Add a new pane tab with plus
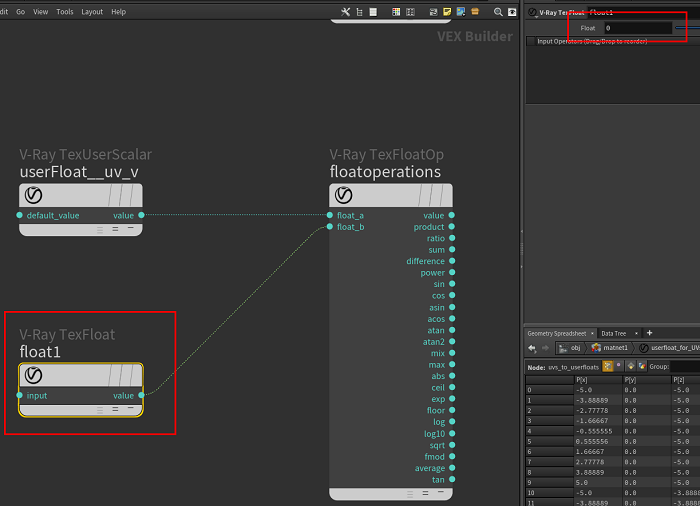The height and width of the screenshot is (506, 700). 650,333
